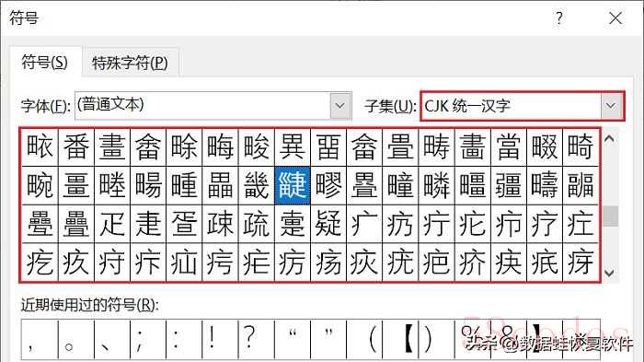Pick the recently used right double quote
The width and height of the screenshot is (644, 362).
point(328,339)
